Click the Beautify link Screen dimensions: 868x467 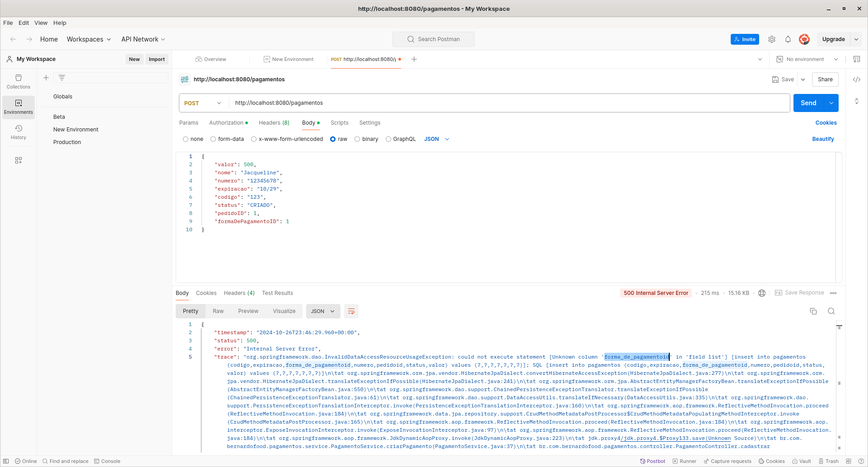[823, 139]
